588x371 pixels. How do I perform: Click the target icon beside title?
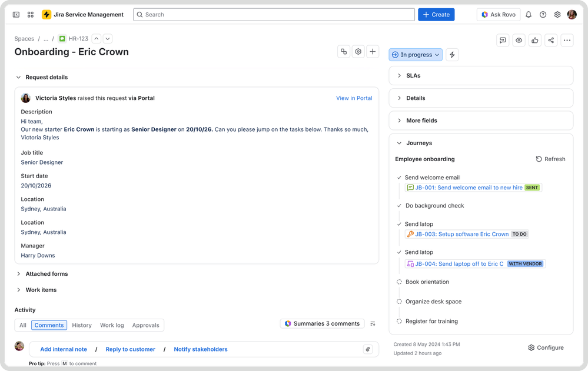(x=358, y=52)
